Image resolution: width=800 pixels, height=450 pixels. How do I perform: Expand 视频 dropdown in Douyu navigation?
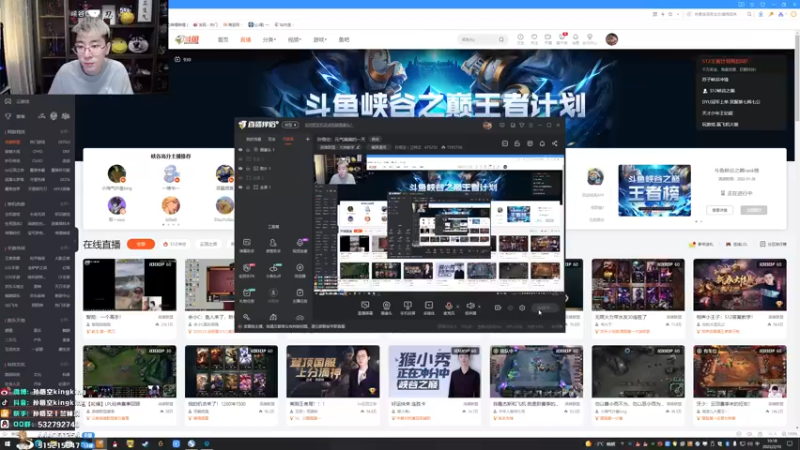tap(294, 39)
